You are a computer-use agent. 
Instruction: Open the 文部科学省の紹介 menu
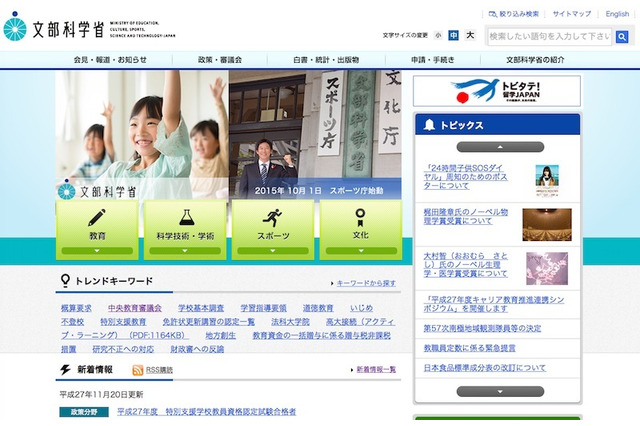point(535,60)
